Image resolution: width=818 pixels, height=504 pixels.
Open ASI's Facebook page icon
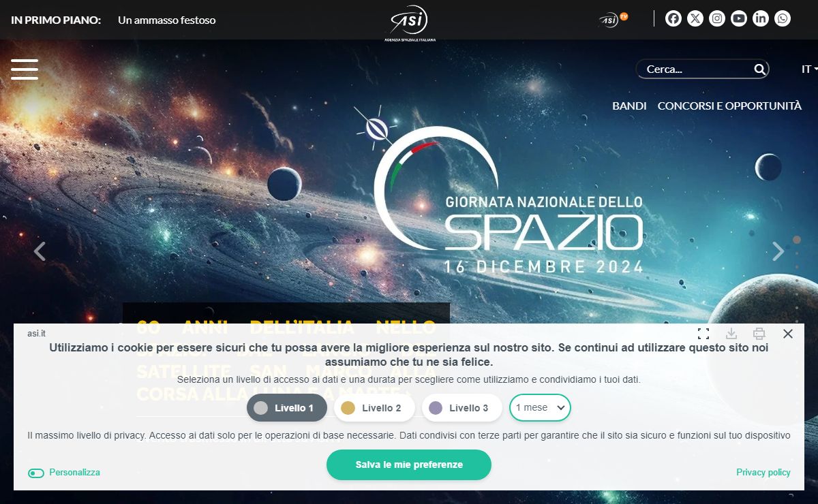point(673,18)
